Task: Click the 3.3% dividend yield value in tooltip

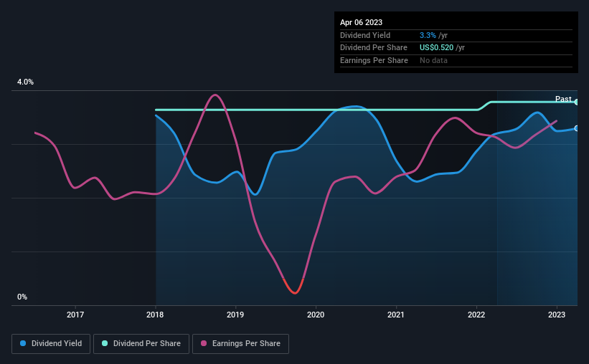Action: point(428,35)
